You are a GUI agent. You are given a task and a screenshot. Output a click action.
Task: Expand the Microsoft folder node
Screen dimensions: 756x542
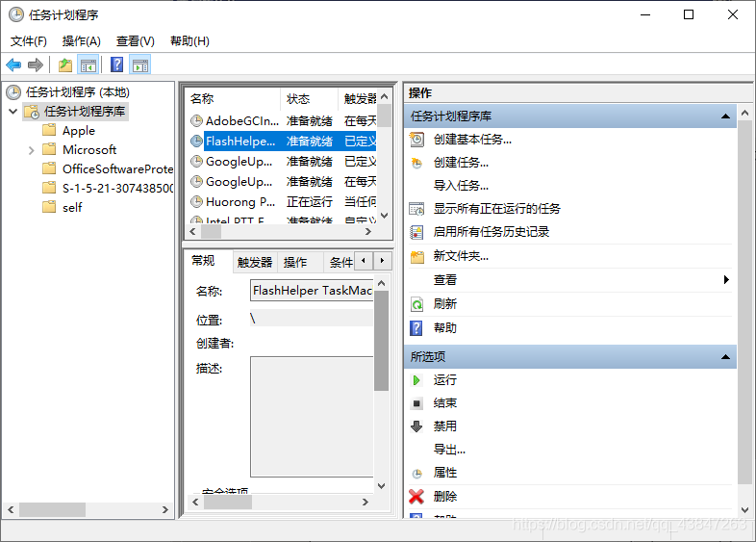32,150
